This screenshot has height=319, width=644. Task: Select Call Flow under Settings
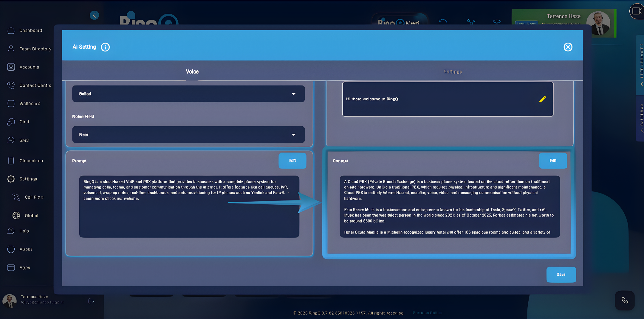pos(16,197)
